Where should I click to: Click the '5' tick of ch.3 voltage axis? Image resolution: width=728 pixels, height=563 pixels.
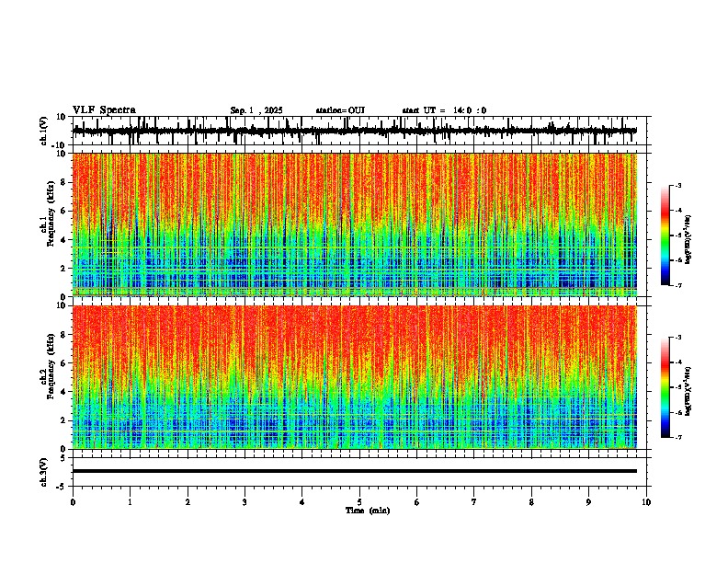tap(63, 458)
